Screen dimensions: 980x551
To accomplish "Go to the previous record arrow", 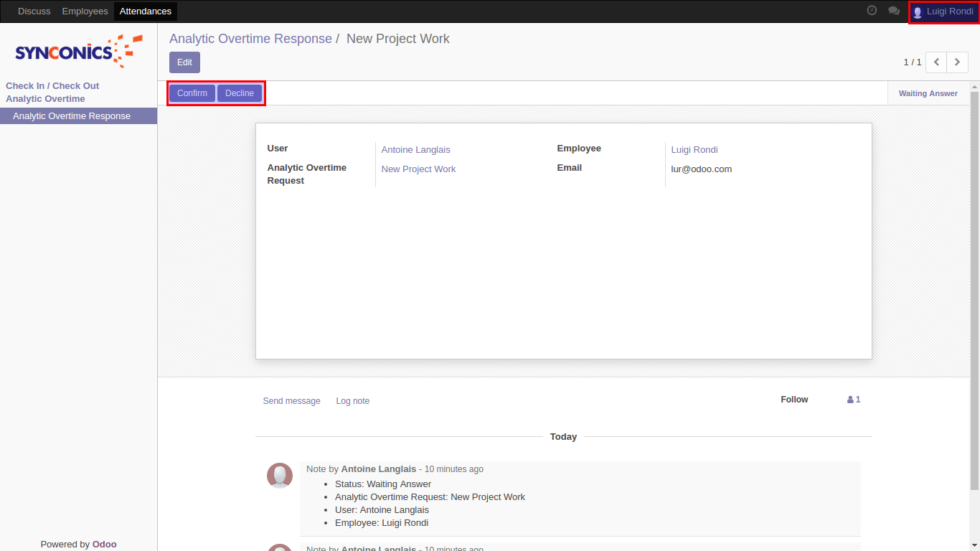I will 936,62.
